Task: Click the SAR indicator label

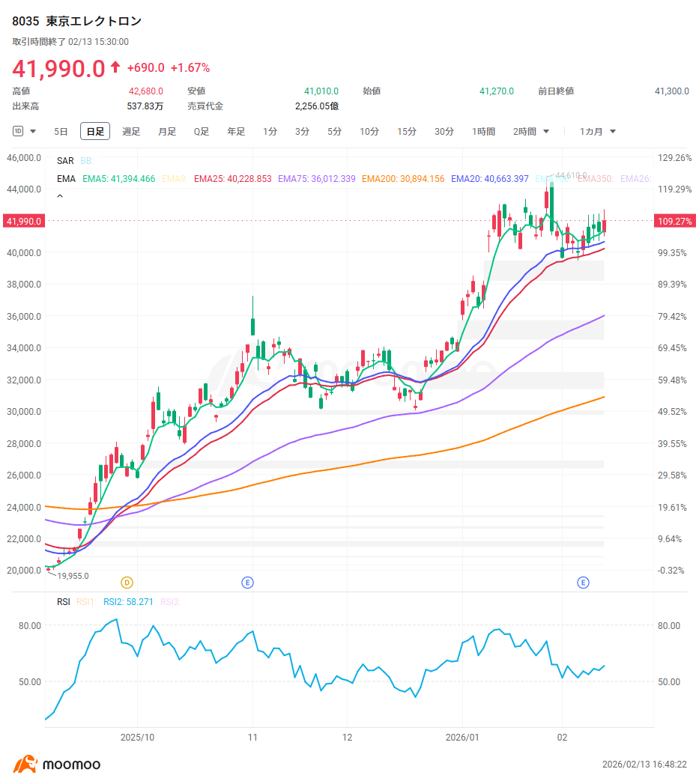Action: click(x=65, y=160)
